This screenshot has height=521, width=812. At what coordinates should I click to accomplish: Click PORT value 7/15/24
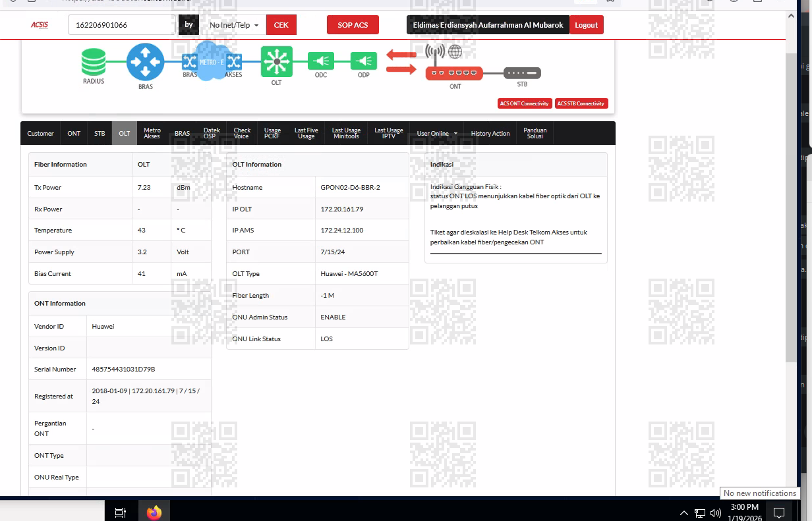332,252
